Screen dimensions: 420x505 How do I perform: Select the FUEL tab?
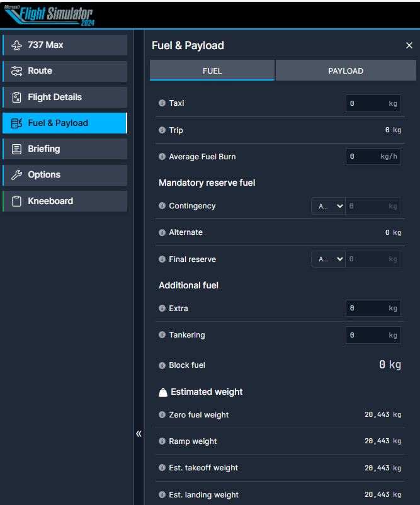212,71
